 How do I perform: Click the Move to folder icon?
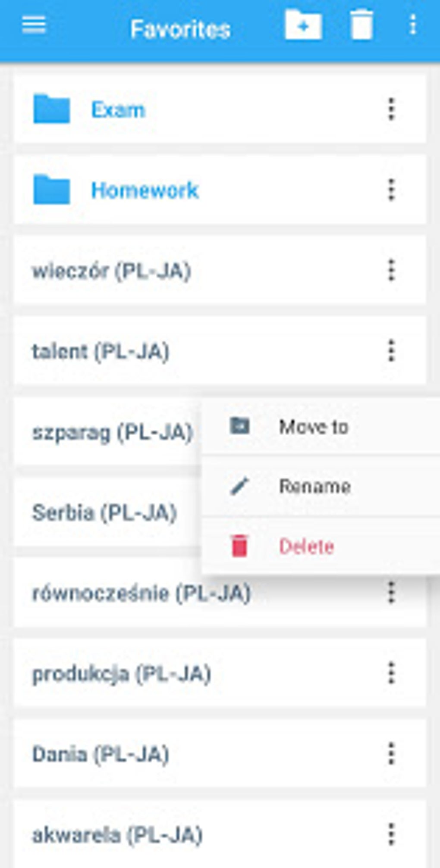click(x=239, y=426)
